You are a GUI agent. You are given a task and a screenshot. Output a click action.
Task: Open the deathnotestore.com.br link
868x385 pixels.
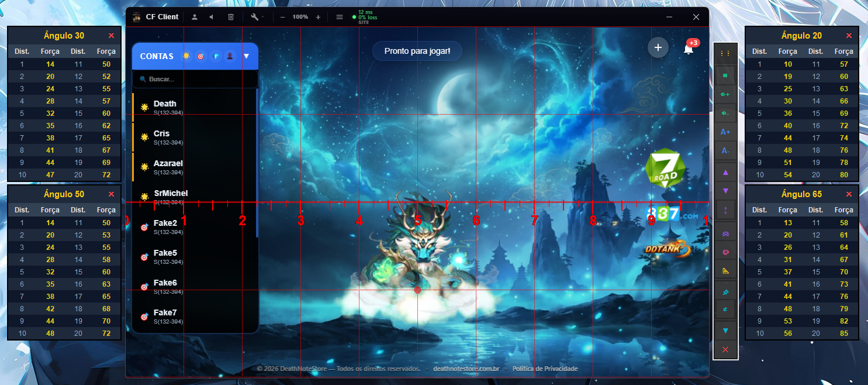[466, 369]
